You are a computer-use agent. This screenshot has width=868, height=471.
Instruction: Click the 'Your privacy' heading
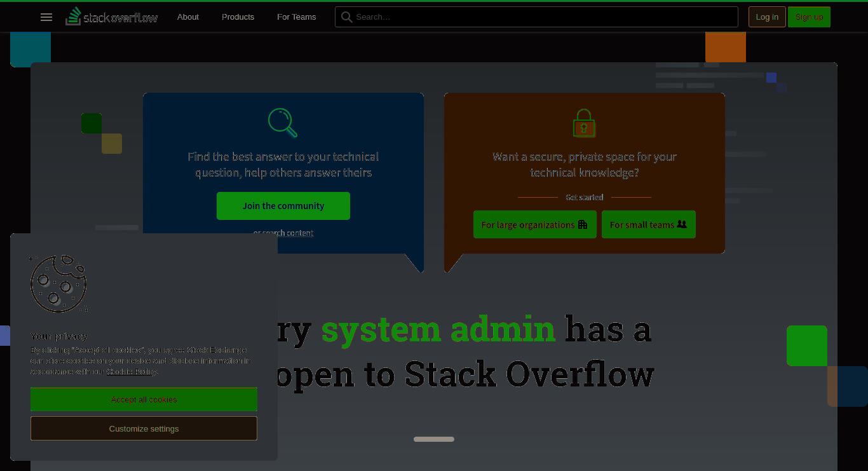[59, 336]
